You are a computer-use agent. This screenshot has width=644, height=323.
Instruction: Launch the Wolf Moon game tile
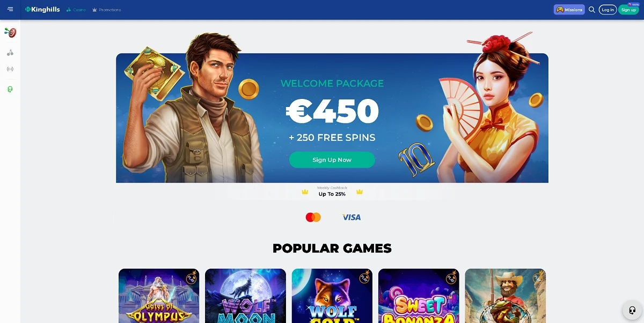tap(245, 296)
